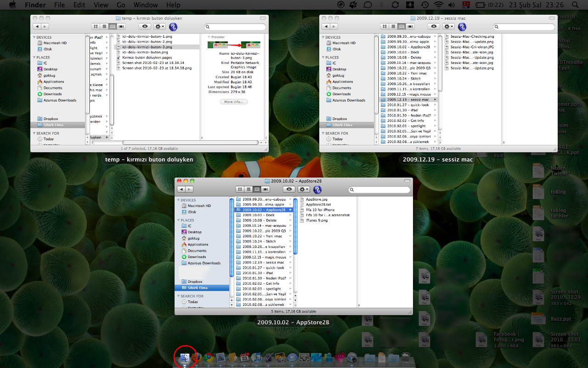Viewport: 588px width, 368px height.
Task: Open the View menu in the menu bar
Action: coord(101,5)
